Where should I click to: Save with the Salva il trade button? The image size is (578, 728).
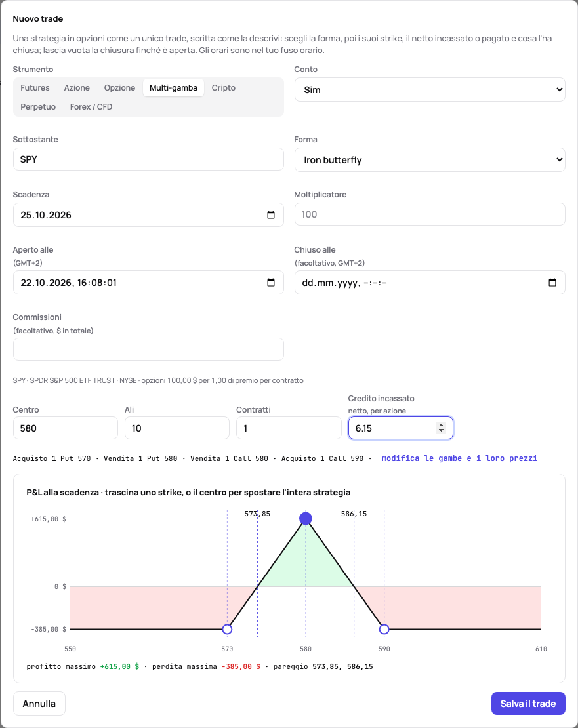point(528,704)
